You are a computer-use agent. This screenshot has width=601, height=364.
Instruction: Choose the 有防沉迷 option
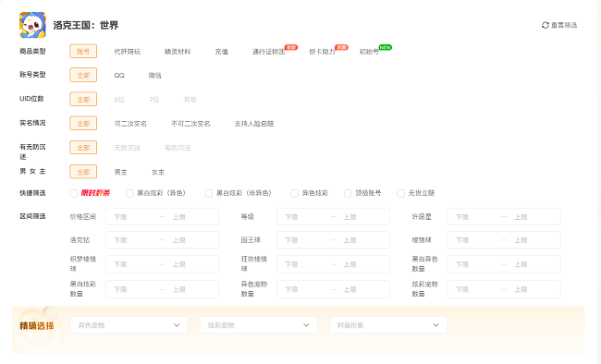point(178,148)
